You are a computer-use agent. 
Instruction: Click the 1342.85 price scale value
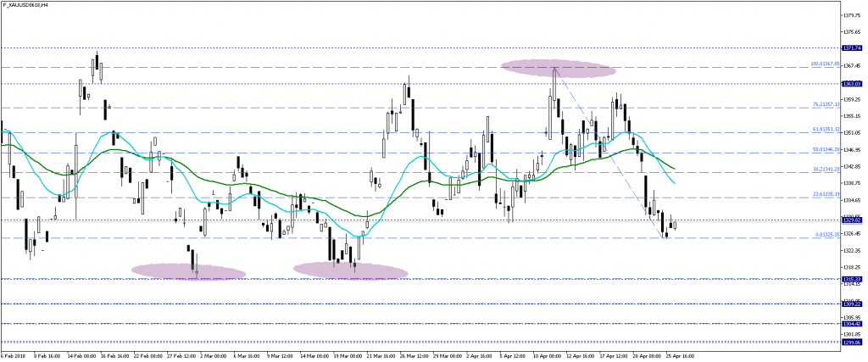tap(853, 167)
